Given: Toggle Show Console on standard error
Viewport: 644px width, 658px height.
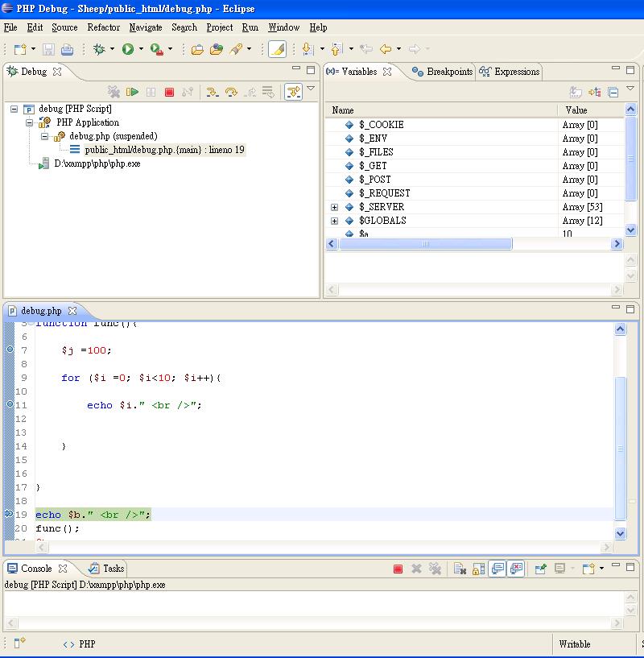Looking at the screenshot, I should pos(516,569).
